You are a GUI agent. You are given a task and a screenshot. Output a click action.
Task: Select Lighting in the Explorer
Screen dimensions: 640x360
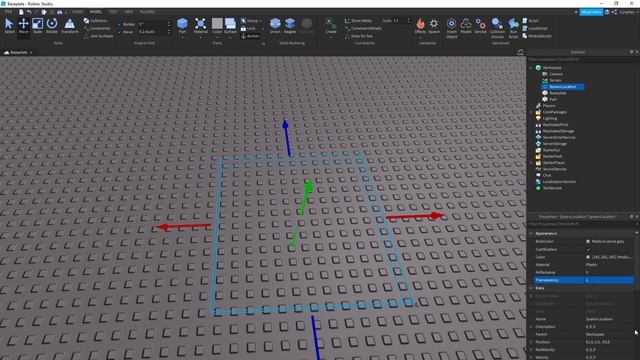point(550,118)
